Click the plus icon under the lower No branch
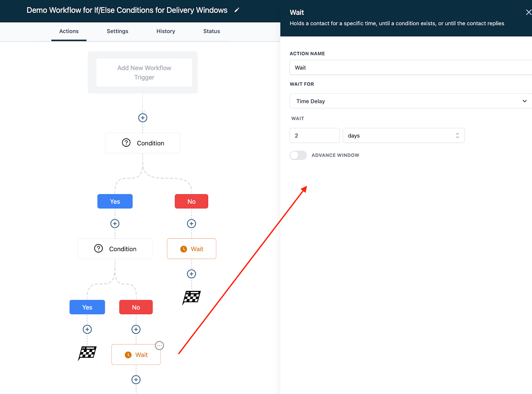Screen dimensions: 532x394 click(x=136, y=329)
